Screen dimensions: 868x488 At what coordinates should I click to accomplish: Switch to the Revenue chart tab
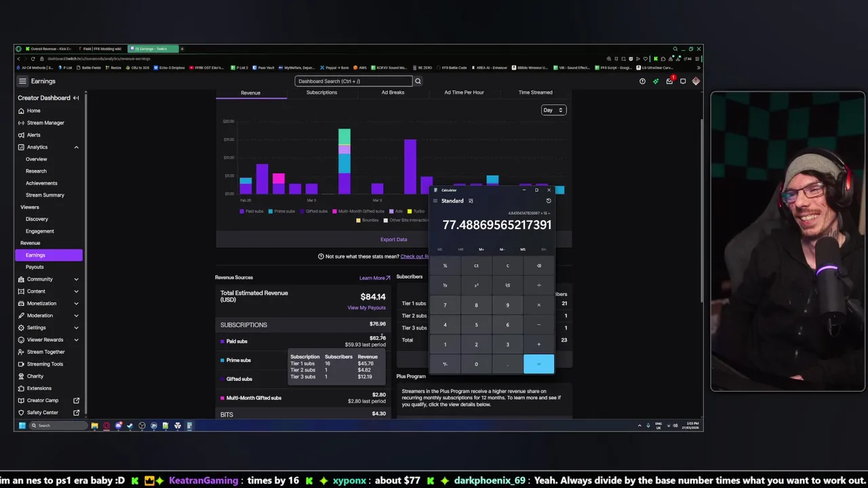coord(250,92)
